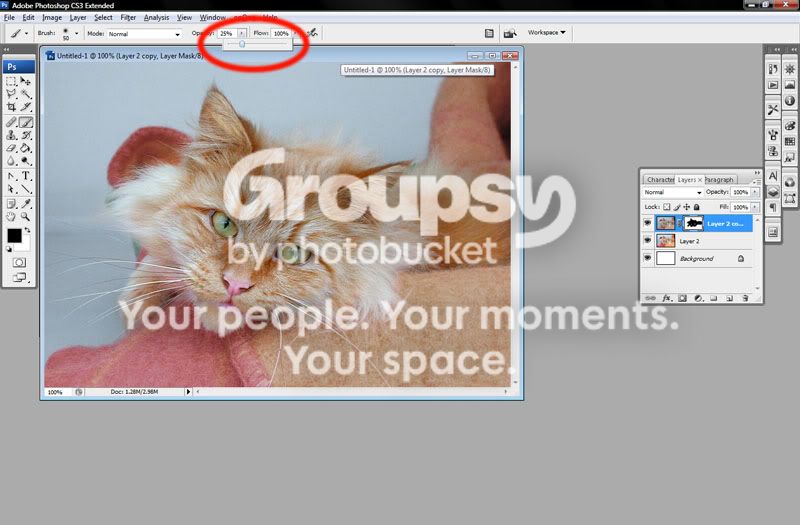
Task: Open the Workspace dropdown
Action: [546, 32]
